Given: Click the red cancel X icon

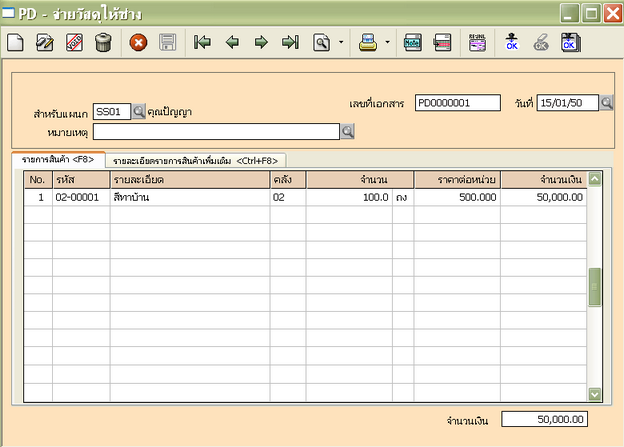Looking at the screenshot, I should tap(138, 42).
